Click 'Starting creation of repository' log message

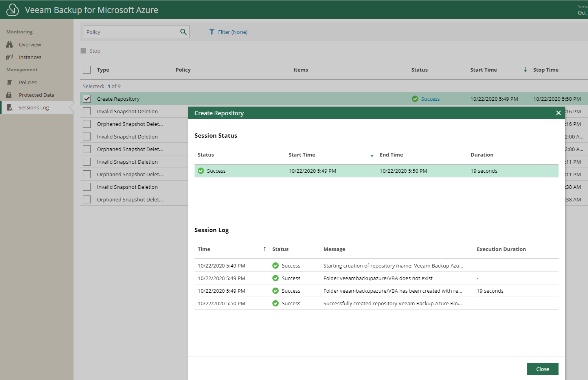tap(393, 266)
